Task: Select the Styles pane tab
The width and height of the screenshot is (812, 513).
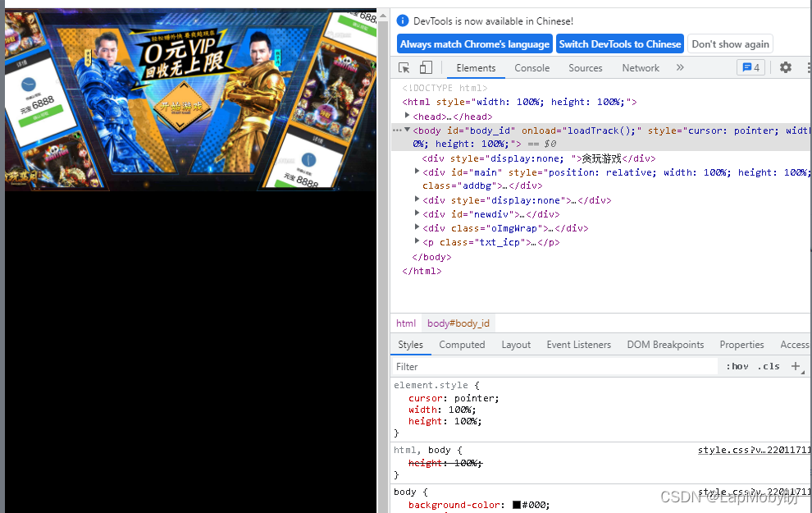Action: (x=411, y=345)
